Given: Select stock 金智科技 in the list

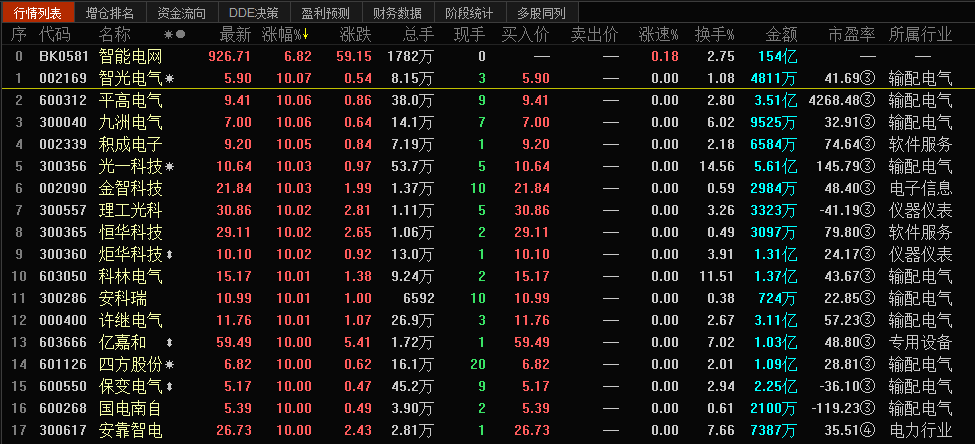Looking at the screenshot, I should pyautogui.click(x=131, y=188).
